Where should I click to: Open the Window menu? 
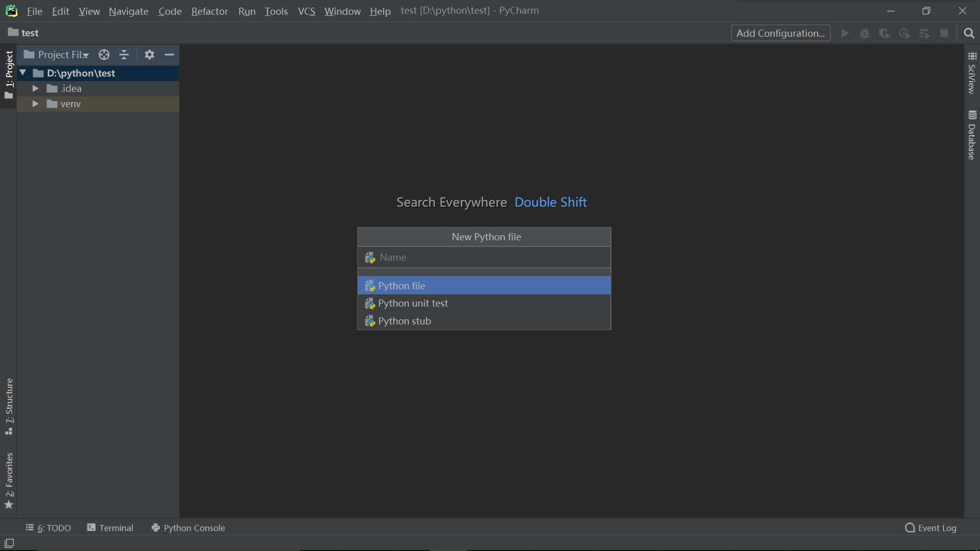(x=342, y=11)
